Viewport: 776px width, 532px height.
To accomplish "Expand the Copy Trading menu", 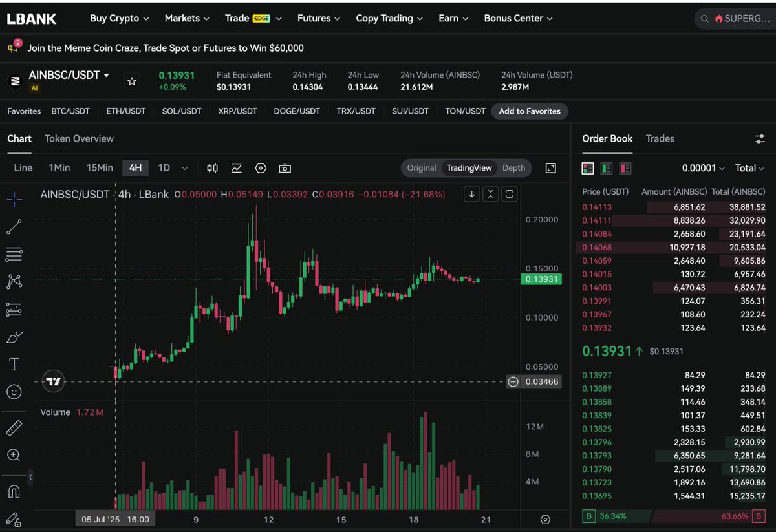I will coord(390,18).
